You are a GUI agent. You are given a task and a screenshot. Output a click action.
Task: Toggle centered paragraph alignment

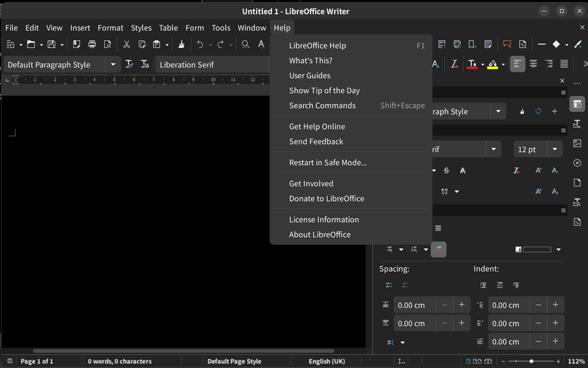pyautogui.click(x=533, y=64)
